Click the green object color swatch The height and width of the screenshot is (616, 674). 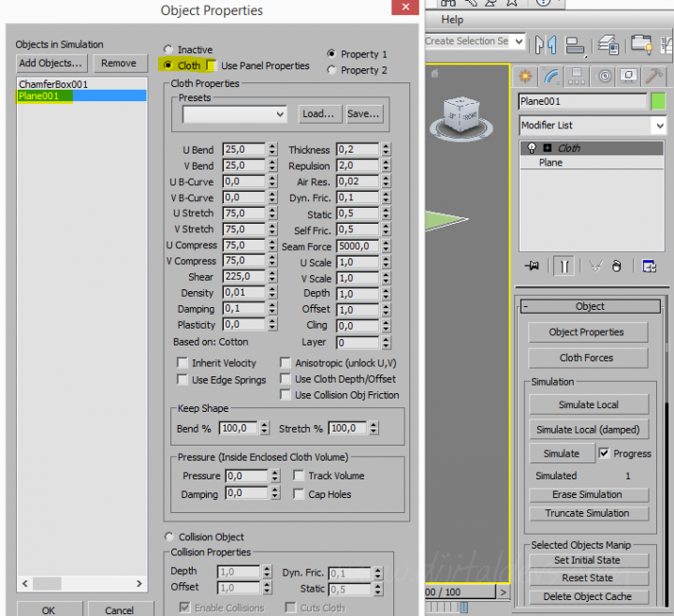pos(658,101)
